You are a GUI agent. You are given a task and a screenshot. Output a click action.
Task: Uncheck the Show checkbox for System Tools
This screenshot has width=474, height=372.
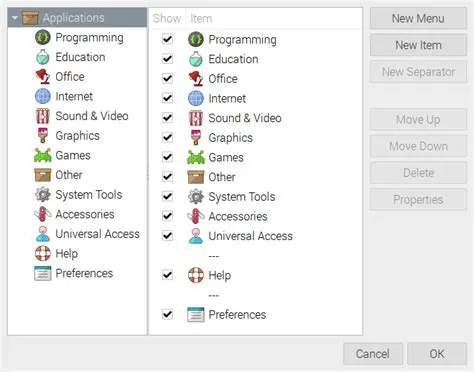point(167,197)
